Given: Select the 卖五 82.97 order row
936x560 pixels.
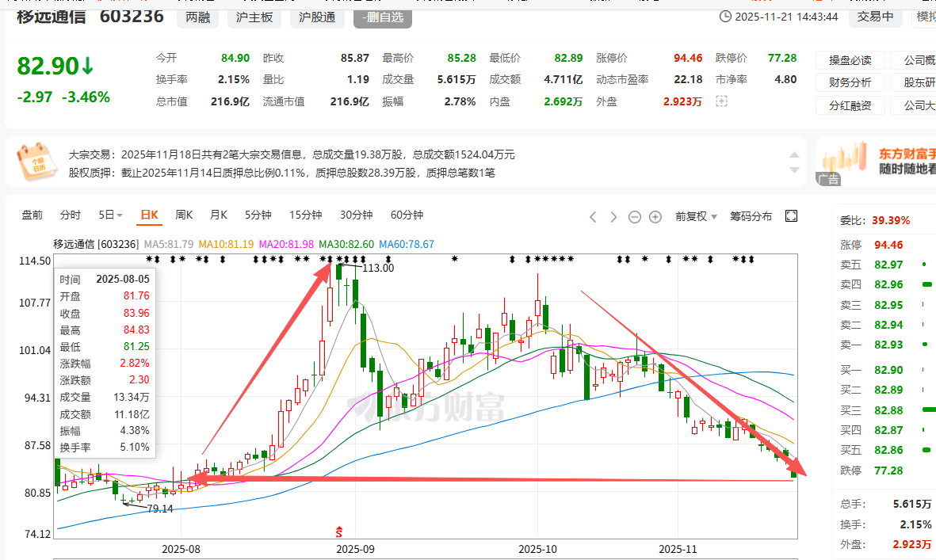Looking at the screenshot, I should click(887, 265).
